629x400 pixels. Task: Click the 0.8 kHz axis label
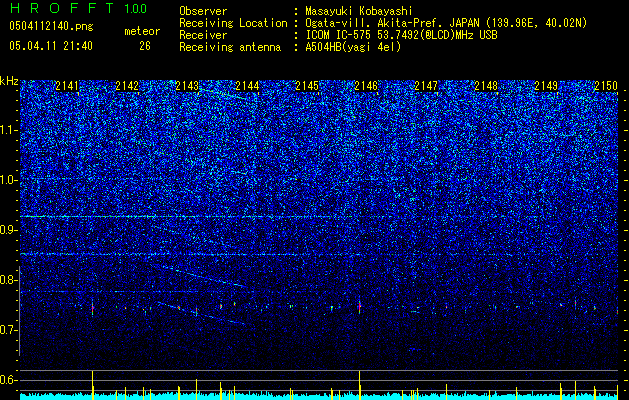(x=9, y=280)
